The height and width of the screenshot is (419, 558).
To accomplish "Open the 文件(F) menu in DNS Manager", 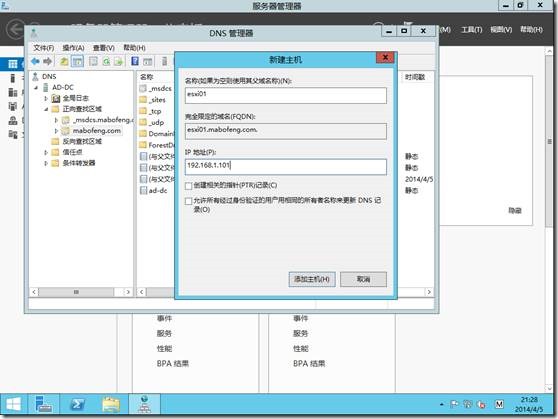I will pyautogui.click(x=43, y=48).
